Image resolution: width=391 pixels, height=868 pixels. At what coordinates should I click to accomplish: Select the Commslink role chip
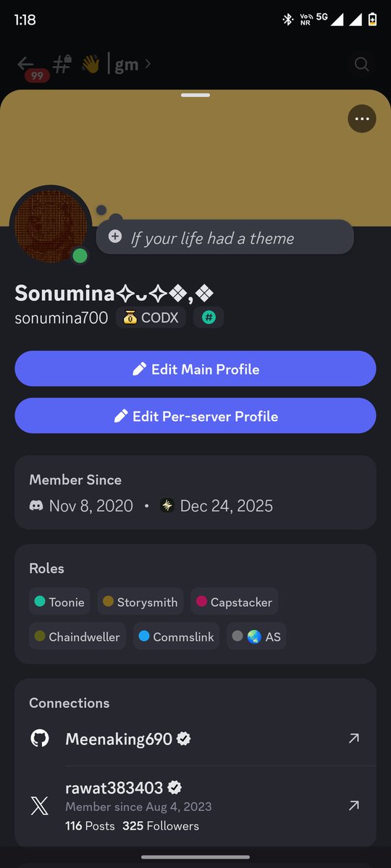click(176, 637)
